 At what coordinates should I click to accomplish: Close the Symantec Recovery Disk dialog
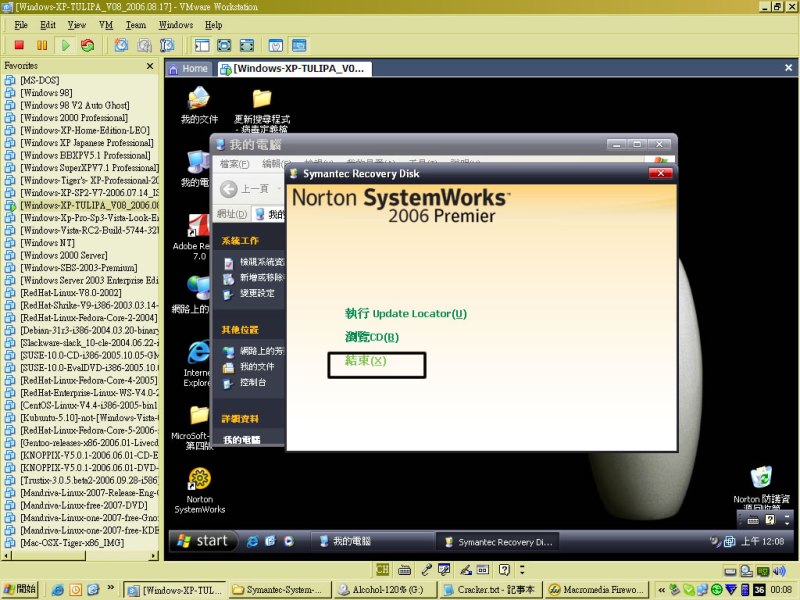coord(661,173)
